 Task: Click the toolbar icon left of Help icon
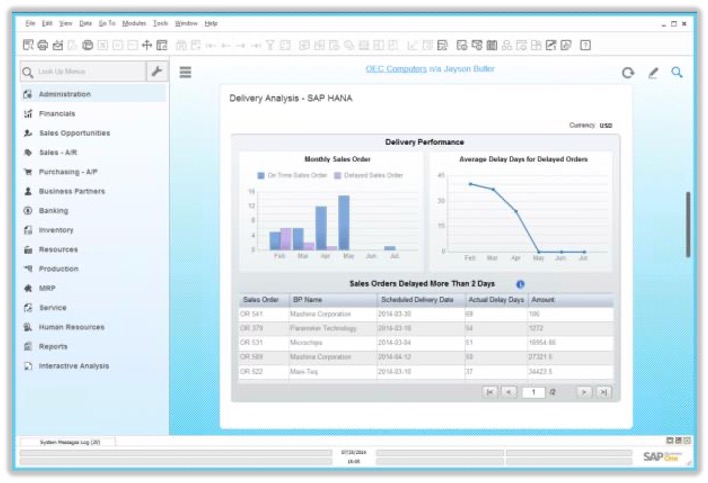[566, 45]
